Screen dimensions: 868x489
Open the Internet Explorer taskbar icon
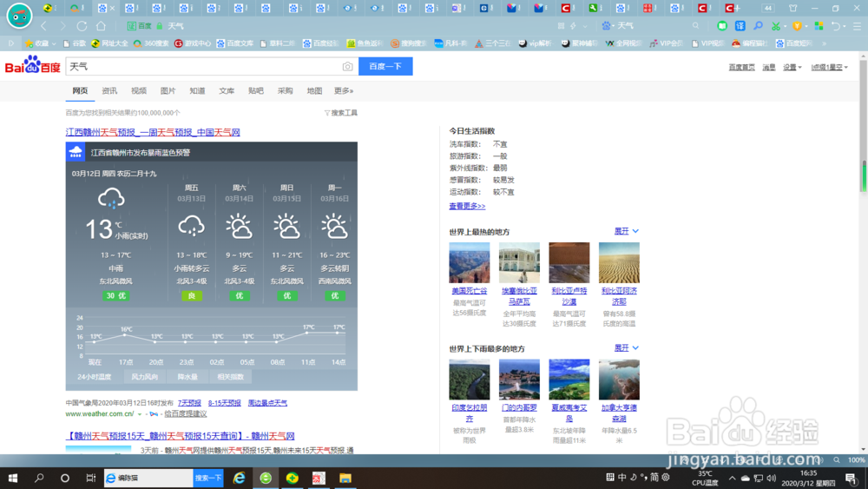point(240,478)
